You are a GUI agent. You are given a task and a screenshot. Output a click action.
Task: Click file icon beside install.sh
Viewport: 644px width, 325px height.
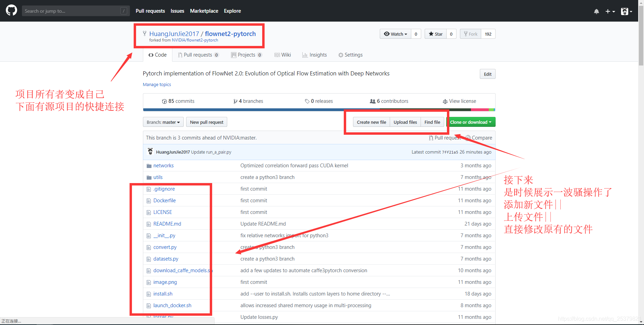coord(149,294)
